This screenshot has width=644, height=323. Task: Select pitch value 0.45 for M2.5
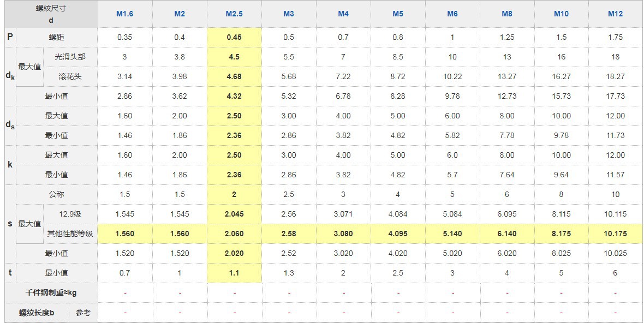coord(234,37)
